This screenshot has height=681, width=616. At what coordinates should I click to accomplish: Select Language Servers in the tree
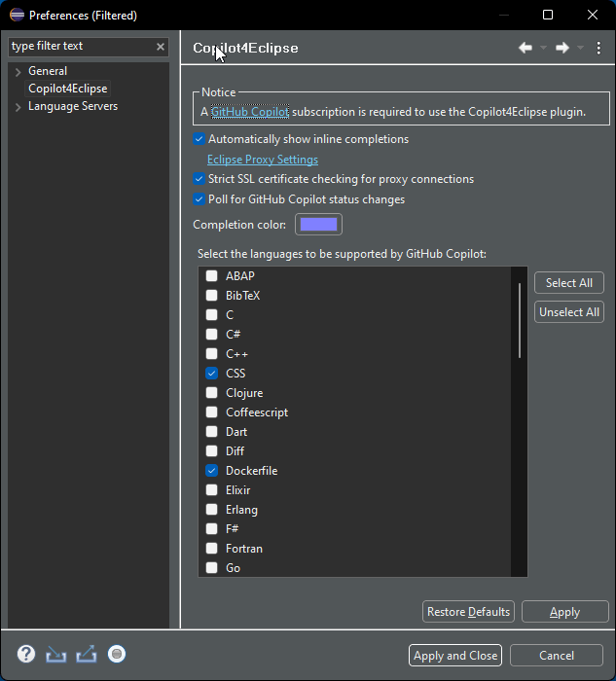point(73,106)
